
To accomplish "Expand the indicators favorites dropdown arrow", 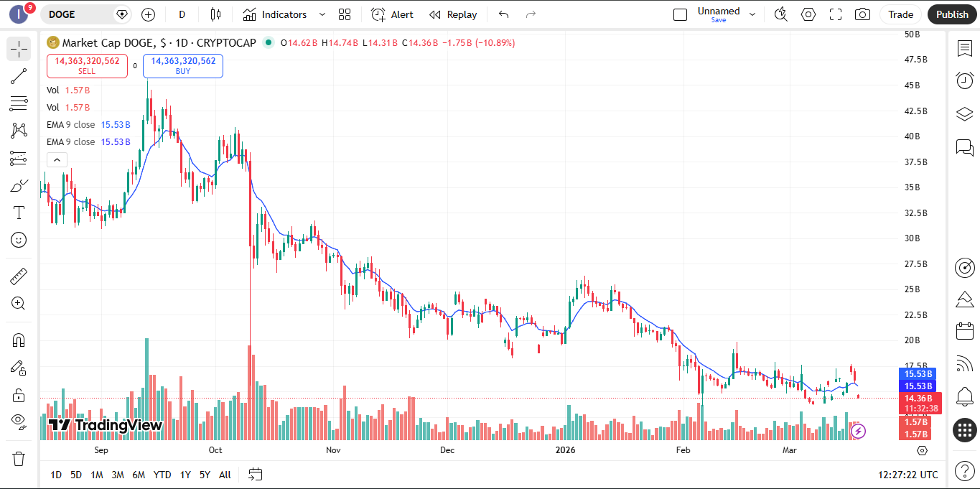I will point(322,14).
